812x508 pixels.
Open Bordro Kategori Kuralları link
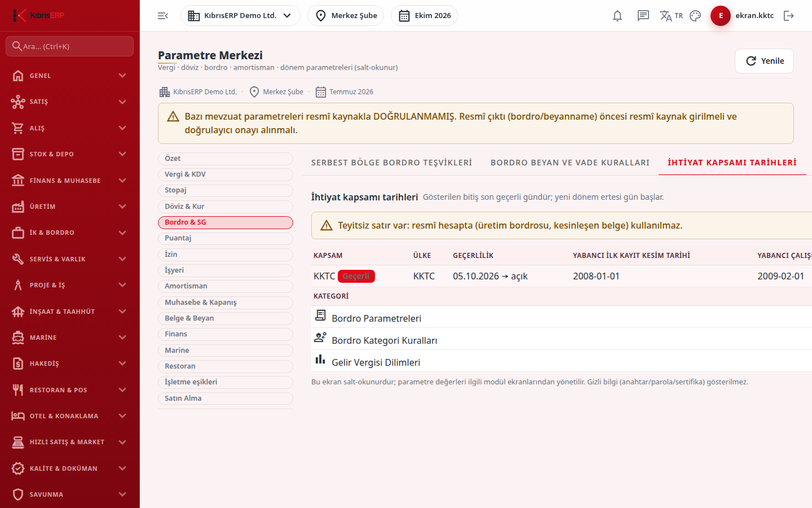coord(385,340)
